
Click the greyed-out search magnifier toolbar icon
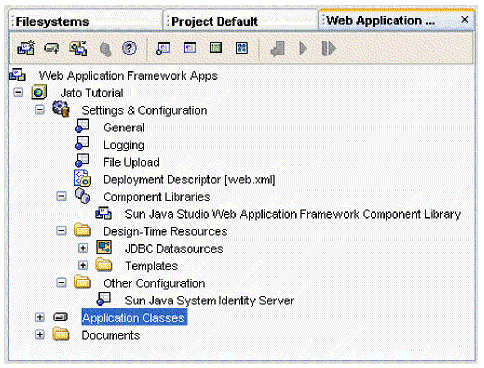tap(106, 50)
